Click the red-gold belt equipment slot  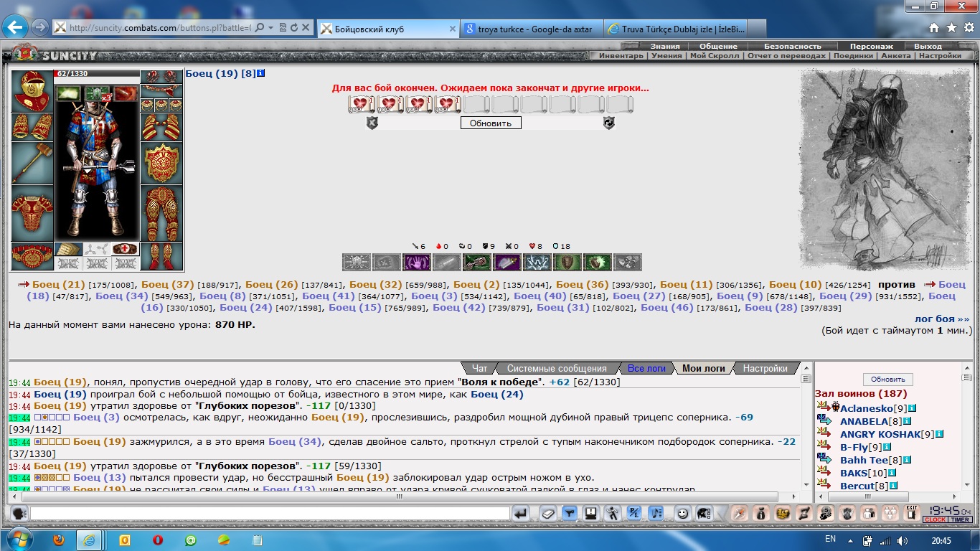pyautogui.click(x=32, y=257)
